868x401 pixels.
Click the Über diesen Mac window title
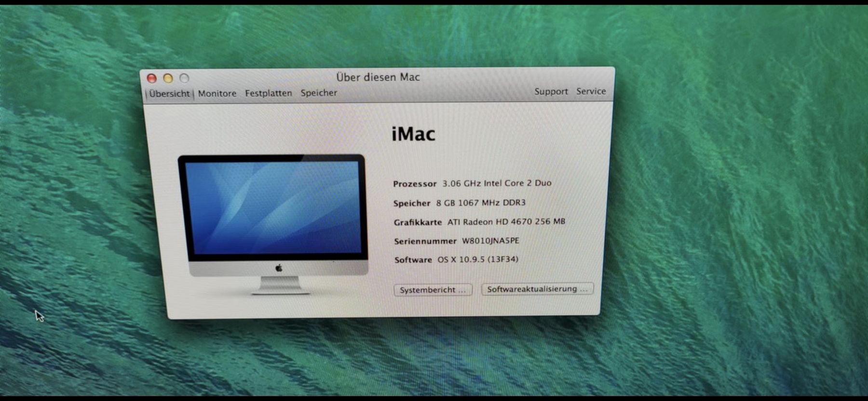[378, 77]
